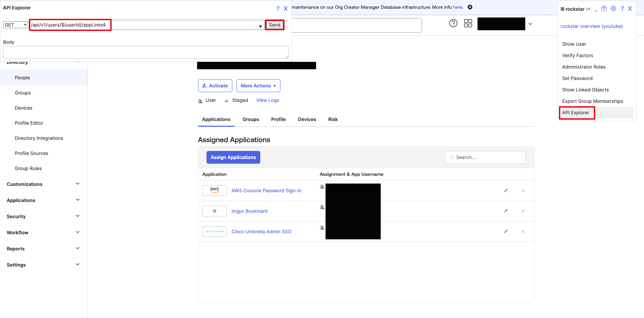644x318 pixels.
Task: Edit AWS Console Password Sign-in assignment
Action: click(506, 191)
